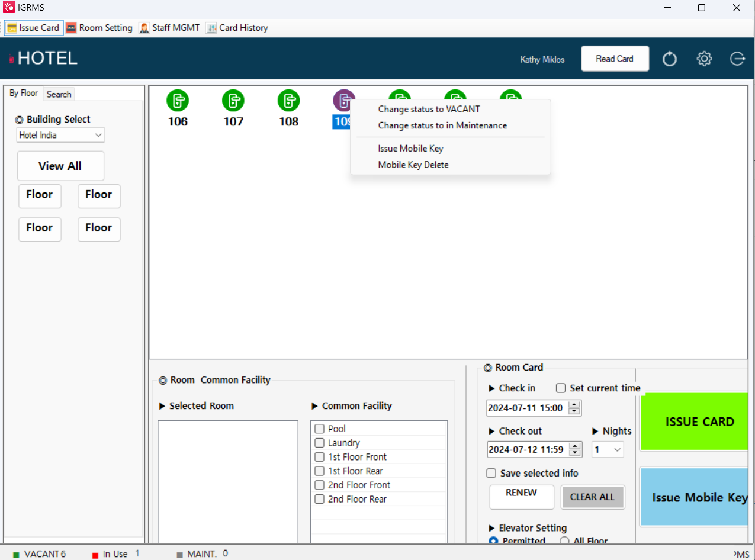Switch to the Search tab
The width and height of the screenshot is (755, 560).
[x=58, y=94]
